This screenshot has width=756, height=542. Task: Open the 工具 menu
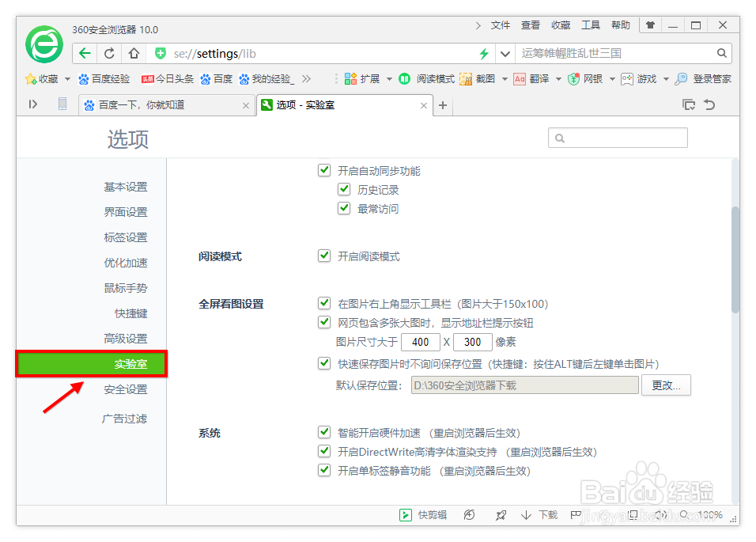[x=591, y=25]
